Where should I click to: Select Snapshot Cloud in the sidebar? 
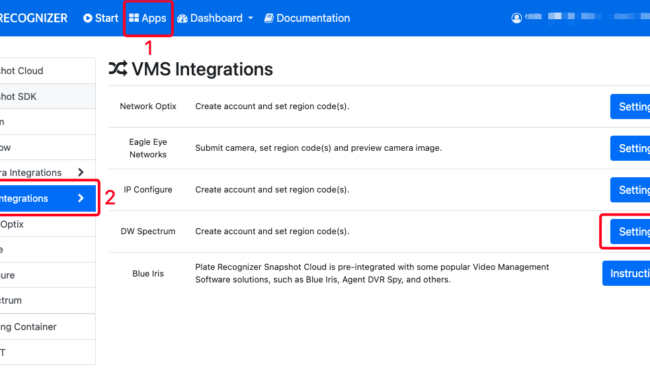[47, 71]
